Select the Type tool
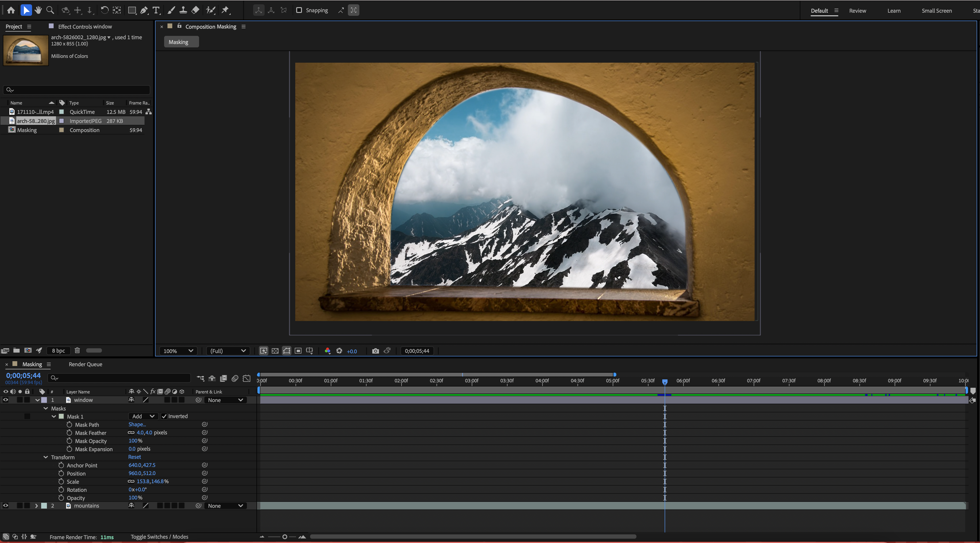 click(156, 10)
